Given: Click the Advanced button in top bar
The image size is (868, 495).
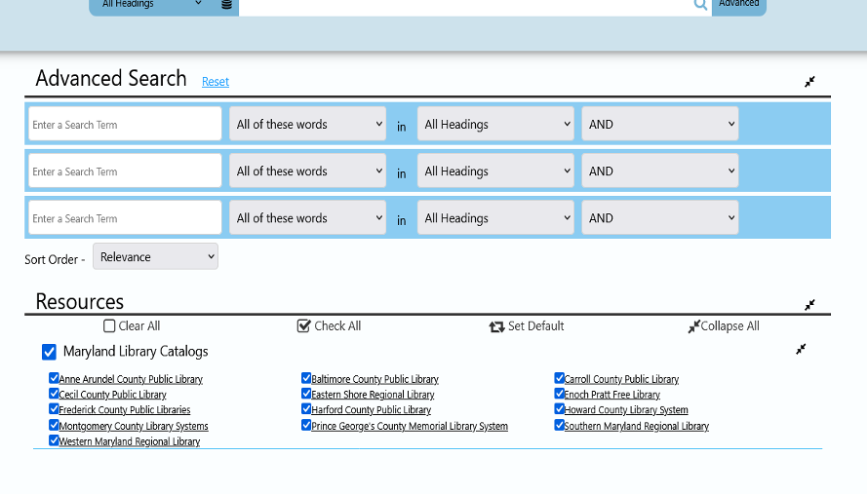Looking at the screenshot, I should (739, 5).
